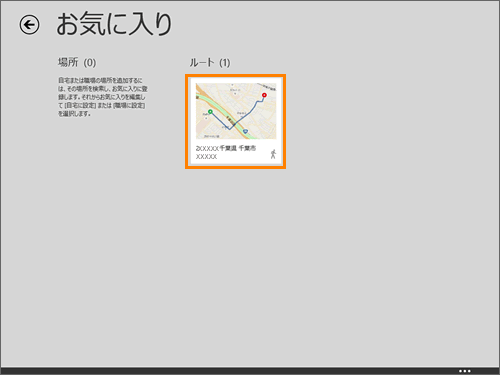
Task: Click the help text about setting home or work
Action: [103, 97]
